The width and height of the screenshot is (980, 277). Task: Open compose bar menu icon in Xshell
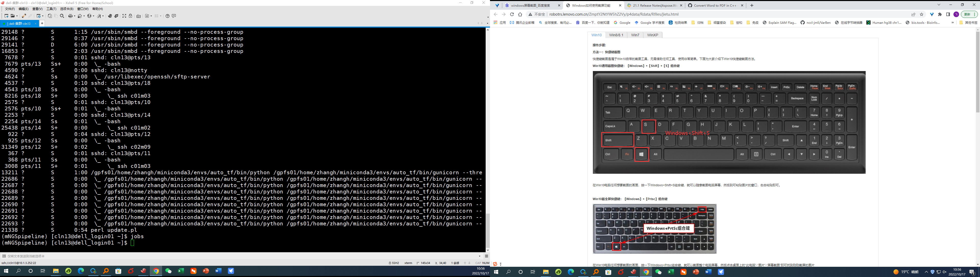point(487,256)
